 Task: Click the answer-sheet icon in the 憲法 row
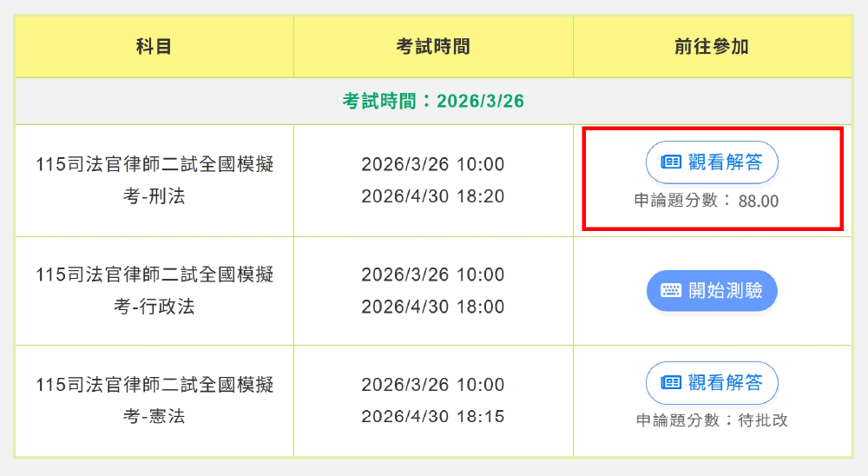[671, 383]
